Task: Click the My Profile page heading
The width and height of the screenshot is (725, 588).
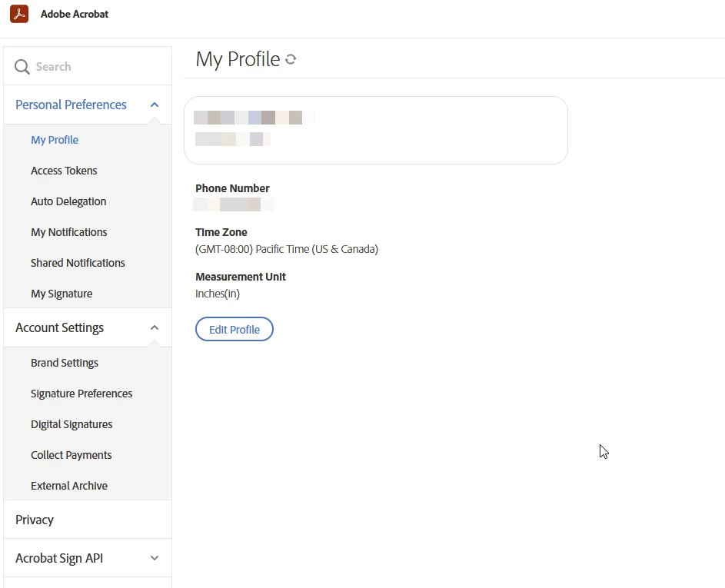Action: click(238, 59)
